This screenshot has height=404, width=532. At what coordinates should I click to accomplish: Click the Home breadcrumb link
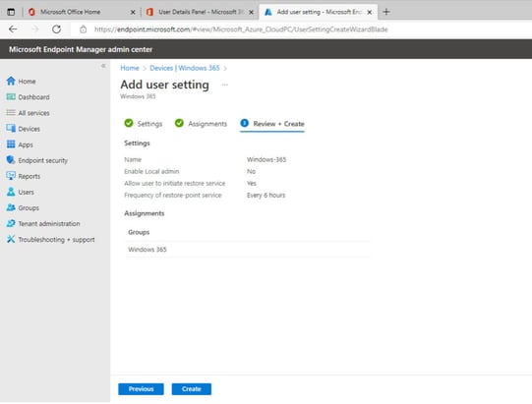130,68
